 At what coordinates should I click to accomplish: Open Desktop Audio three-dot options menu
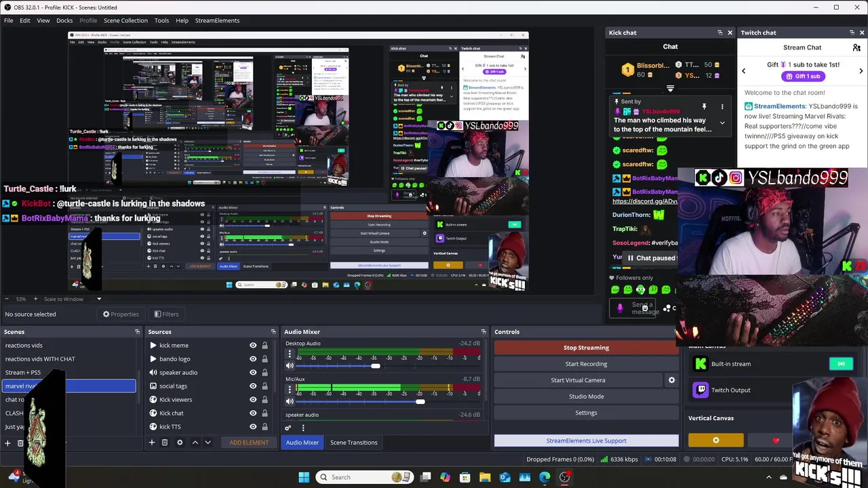290,354
